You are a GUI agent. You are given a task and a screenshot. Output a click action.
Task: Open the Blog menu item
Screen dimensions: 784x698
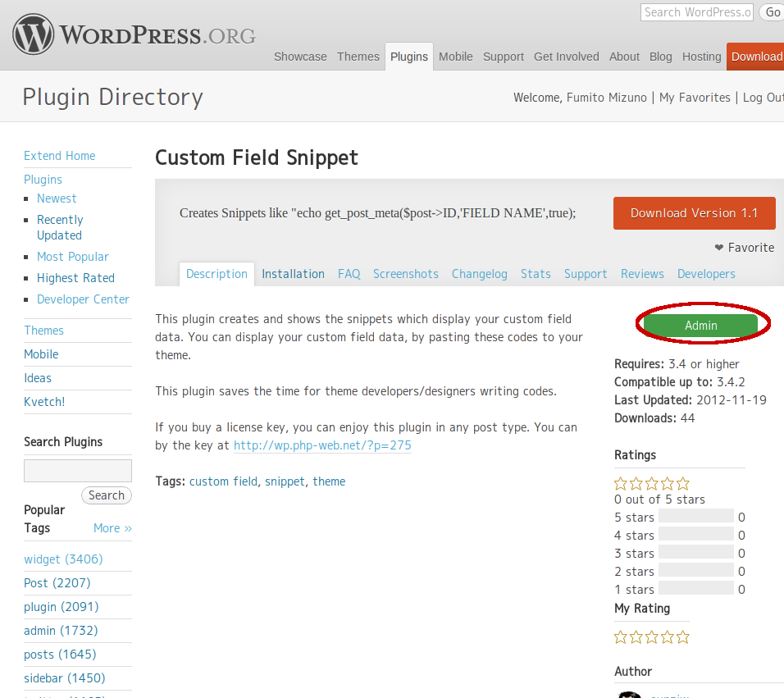click(660, 57)
